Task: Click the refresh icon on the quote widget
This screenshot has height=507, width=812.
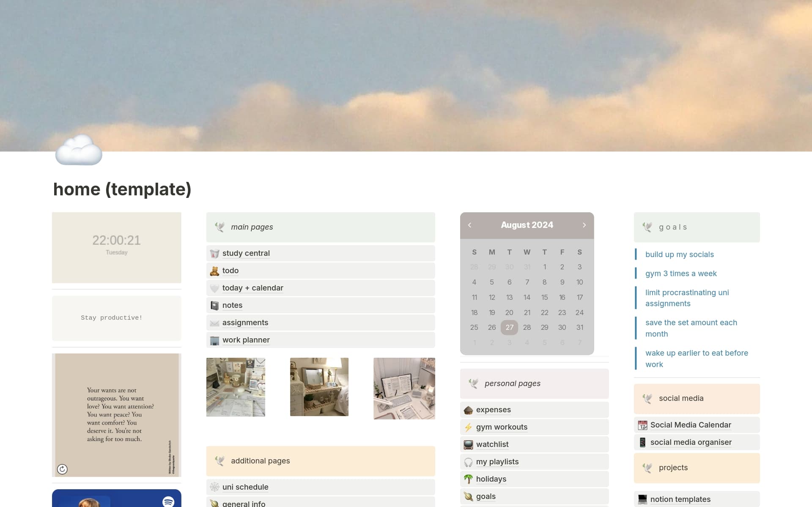Action: (x=62, y=469)
